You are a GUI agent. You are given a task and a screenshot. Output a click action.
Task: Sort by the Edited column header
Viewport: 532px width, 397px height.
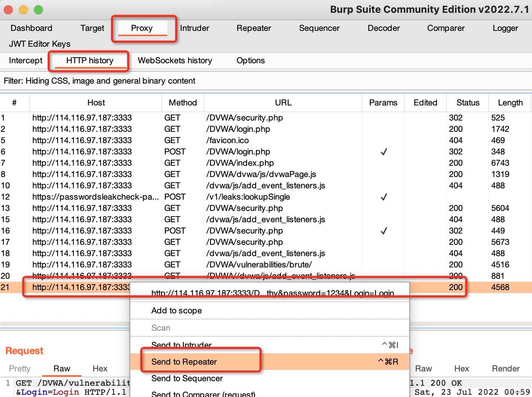pos(425,103)
